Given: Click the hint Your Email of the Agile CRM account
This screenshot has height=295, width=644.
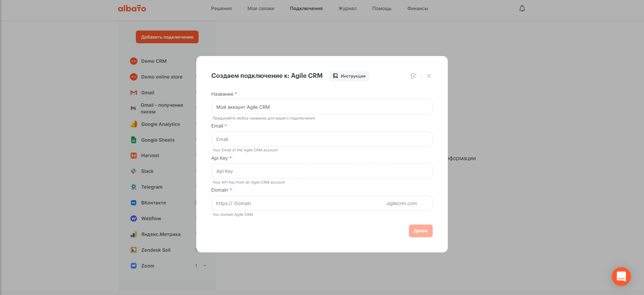Looking at the screenshot, I should click(x=245, y=150).
